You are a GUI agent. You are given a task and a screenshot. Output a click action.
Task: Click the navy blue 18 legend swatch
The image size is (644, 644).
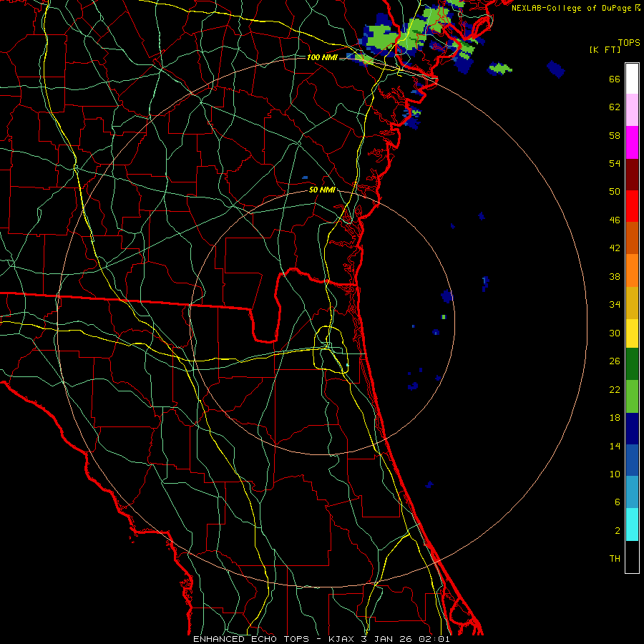(x=632, y=429)
